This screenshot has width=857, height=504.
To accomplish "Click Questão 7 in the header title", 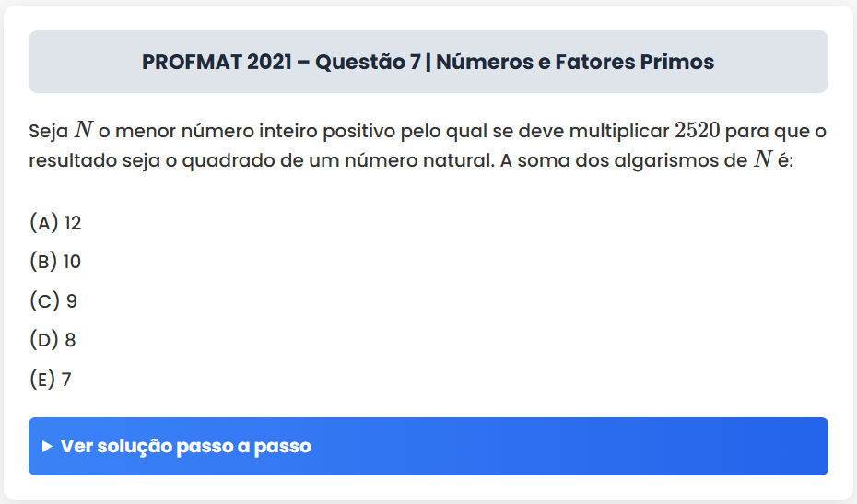I will click(x=369, y=63).
